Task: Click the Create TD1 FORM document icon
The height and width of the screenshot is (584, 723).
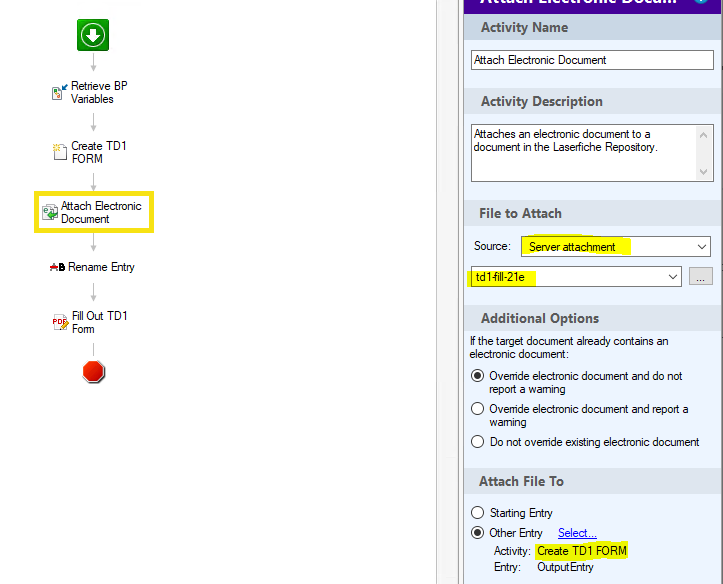Action: pos(59,152)
